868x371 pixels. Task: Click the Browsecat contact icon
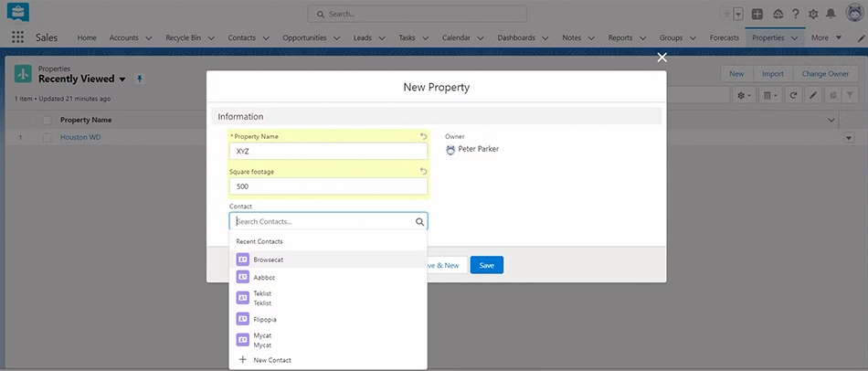pos(242,260)
